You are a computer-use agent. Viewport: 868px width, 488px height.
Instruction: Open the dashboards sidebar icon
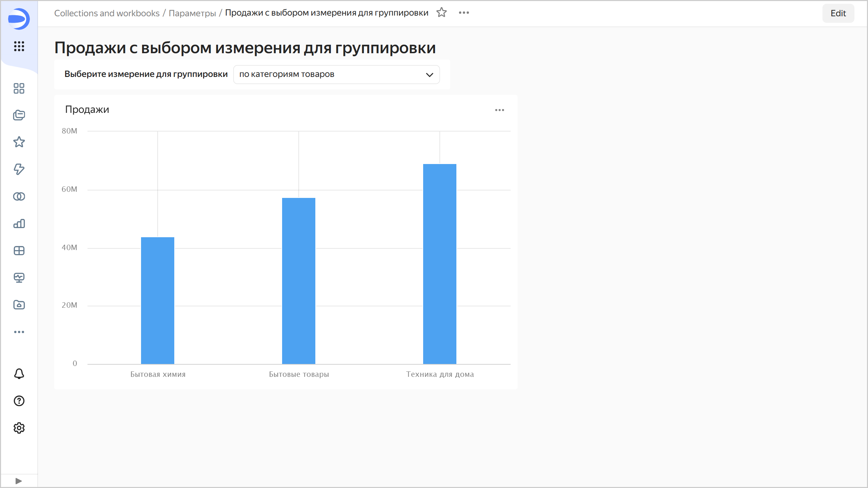[x=19, y=88]
